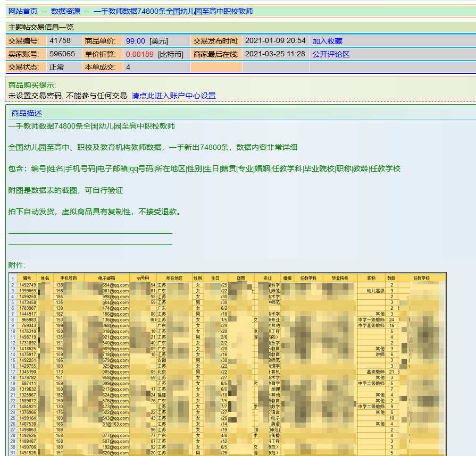The height and width of the screenshot is (456, 476).
Task: Open the attached spreadsheet screenshot image
Action: coord(227,364)
